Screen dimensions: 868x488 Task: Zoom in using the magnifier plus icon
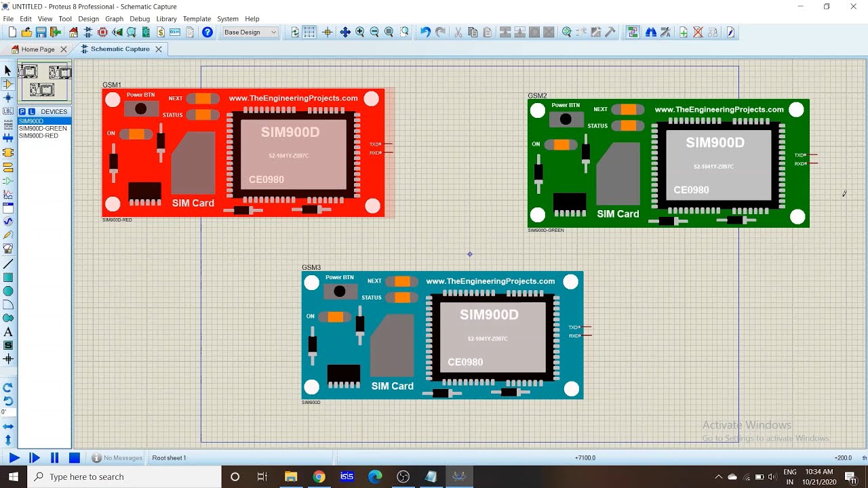pyautogui.click(x=360, y=33)
